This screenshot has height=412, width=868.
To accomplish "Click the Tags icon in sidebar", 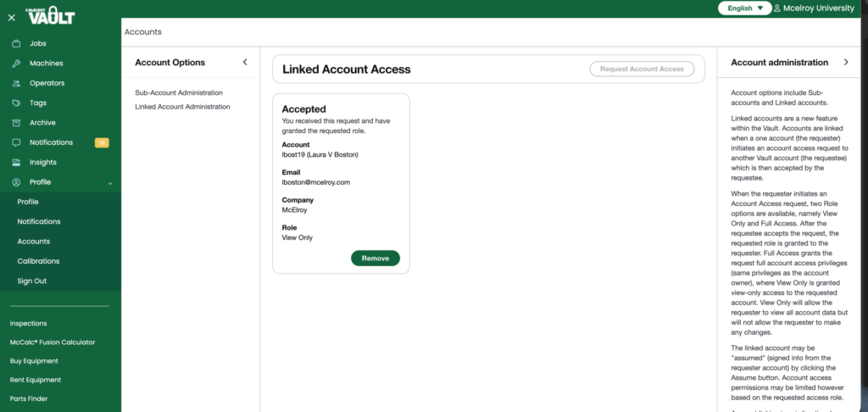I will pyautogui.click(x=17, y=103).
